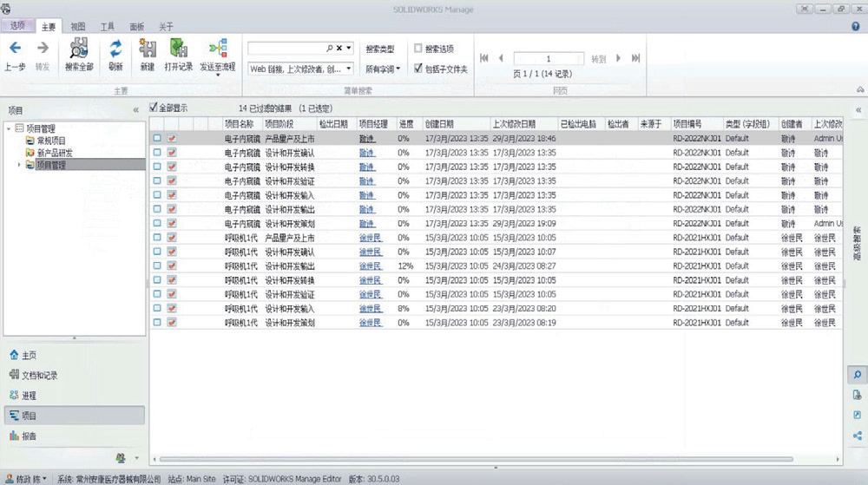Click the search magnifier on right sidebar

click(858, 374)
